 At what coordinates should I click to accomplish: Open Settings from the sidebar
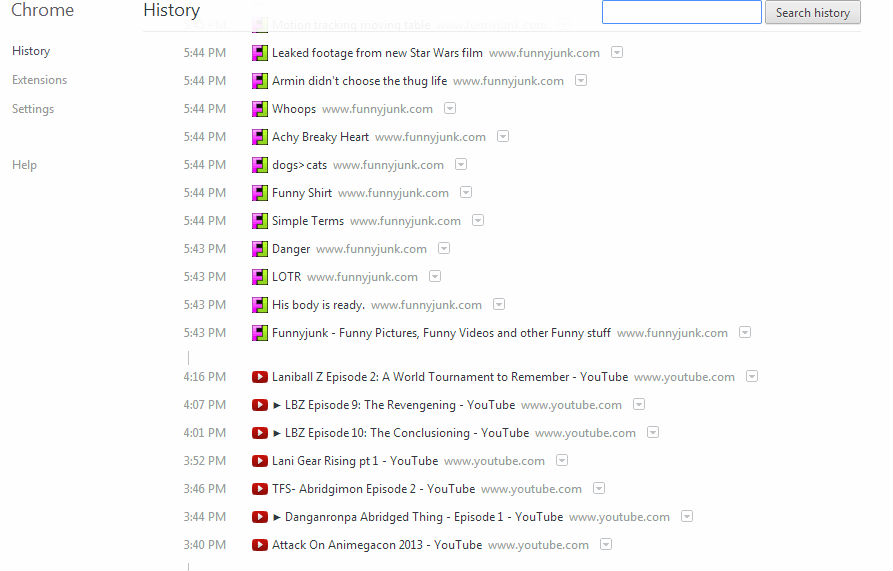[33, 109]
